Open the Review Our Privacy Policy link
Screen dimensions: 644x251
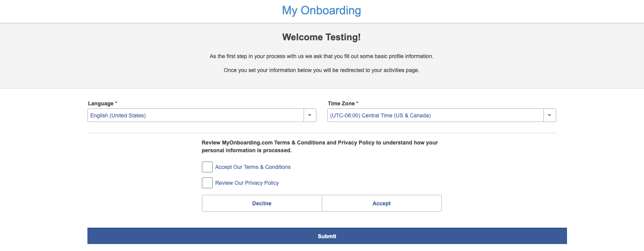[x=247, y=183]
